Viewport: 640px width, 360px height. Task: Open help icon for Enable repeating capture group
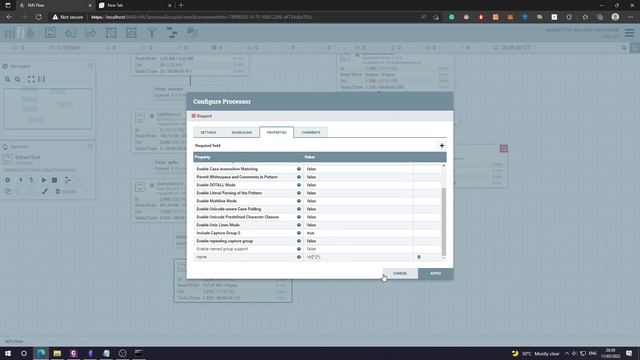tap(299, 241)
